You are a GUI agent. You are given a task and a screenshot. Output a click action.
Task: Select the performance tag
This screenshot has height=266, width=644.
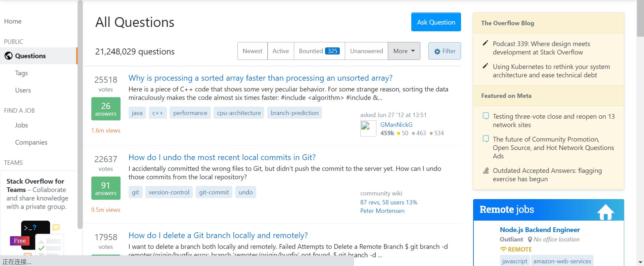tap(190, 113)
